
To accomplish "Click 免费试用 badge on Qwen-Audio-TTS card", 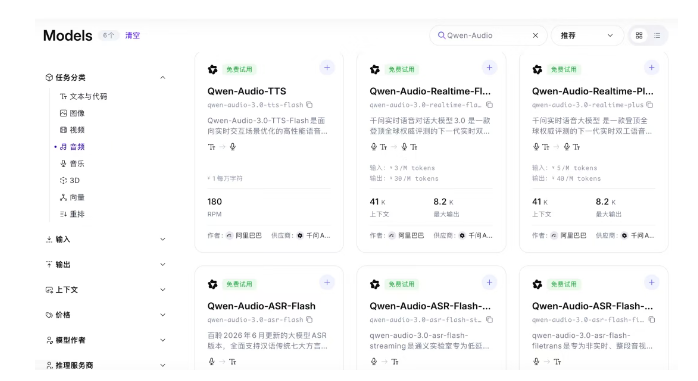I will (x=239, y=69).
